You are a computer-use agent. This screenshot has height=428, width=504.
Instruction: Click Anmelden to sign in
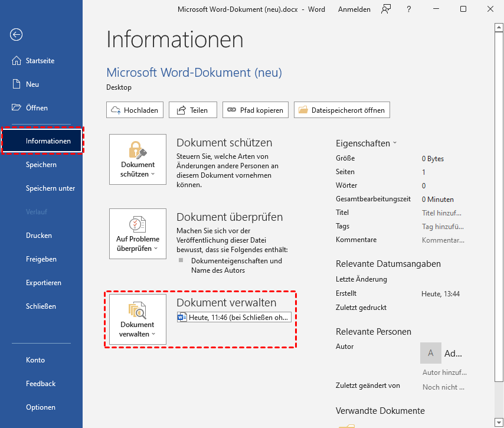(x=354, y=9)
